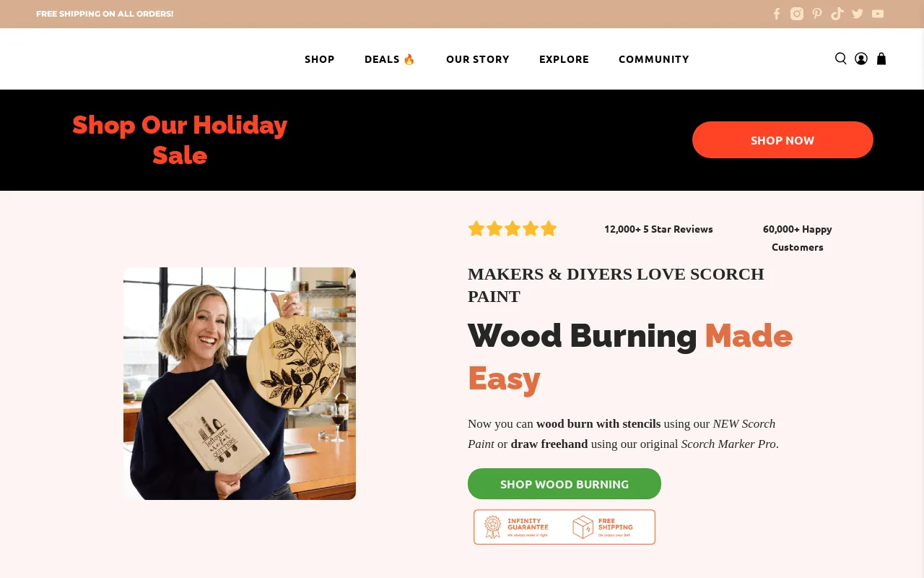Go to OUR STORY page

[478, 59]
